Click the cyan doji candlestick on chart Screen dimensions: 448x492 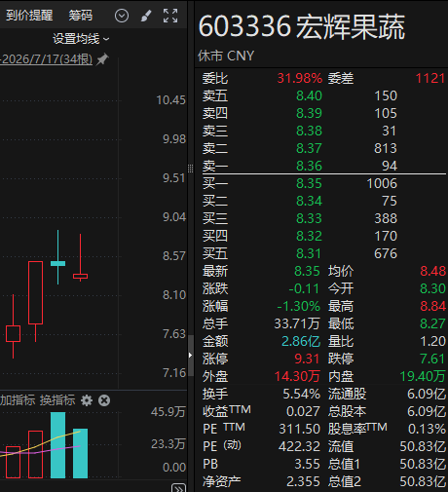(57, 263)
